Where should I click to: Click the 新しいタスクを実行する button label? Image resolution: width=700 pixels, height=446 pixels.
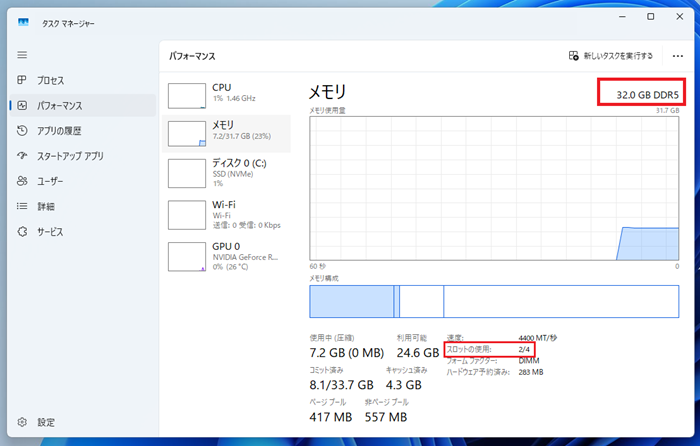click(x=618, y=56)
